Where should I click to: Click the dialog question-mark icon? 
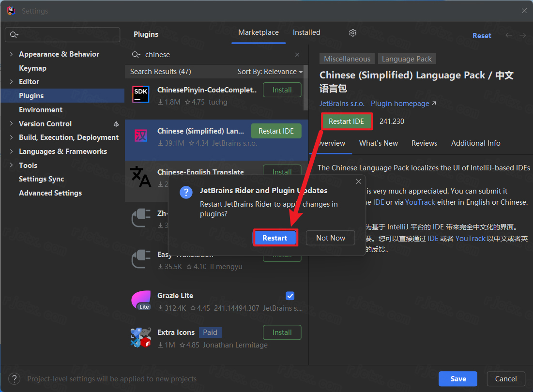tap(186, 193)
